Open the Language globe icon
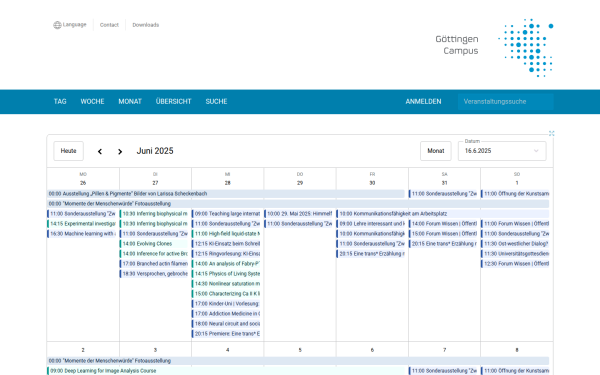This screenshot has height=375, width=600. coord(57,25)
